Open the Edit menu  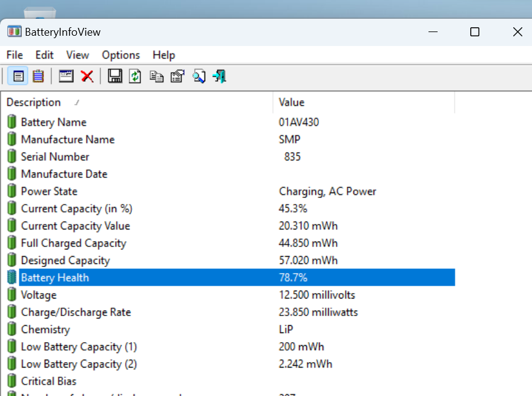coord(44,55)
